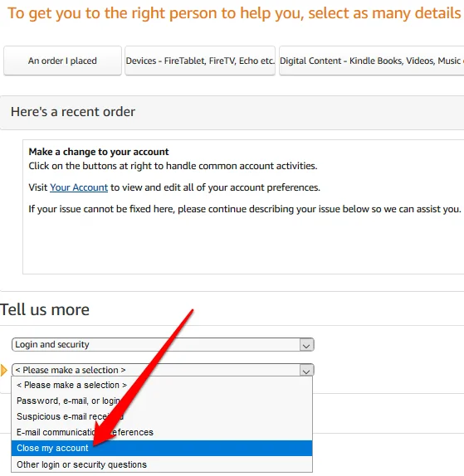464x476 pixels.
Task: Pick 'E-mail communication preferences' option
Action: [x=162, y=432]
